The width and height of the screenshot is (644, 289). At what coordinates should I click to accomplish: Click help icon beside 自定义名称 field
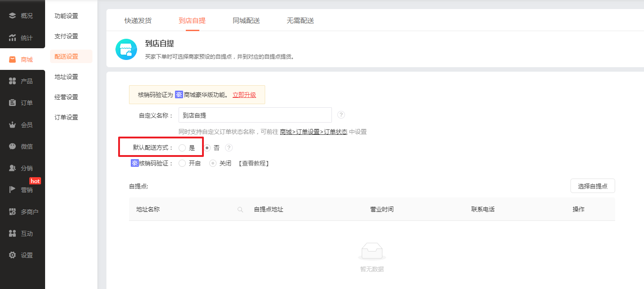(x=341, y=115)
